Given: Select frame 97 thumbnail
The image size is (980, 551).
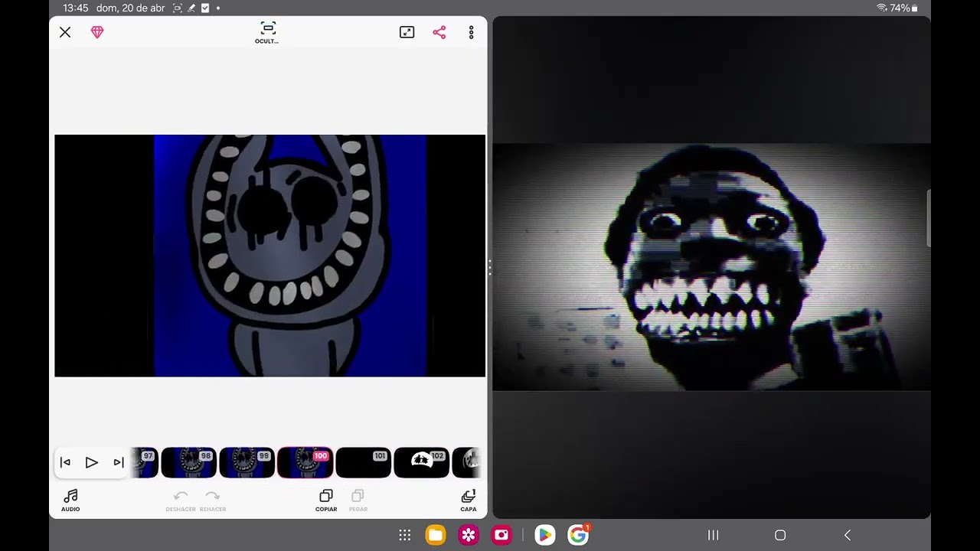Looking at the screenshot, I should tap(144, 463).
